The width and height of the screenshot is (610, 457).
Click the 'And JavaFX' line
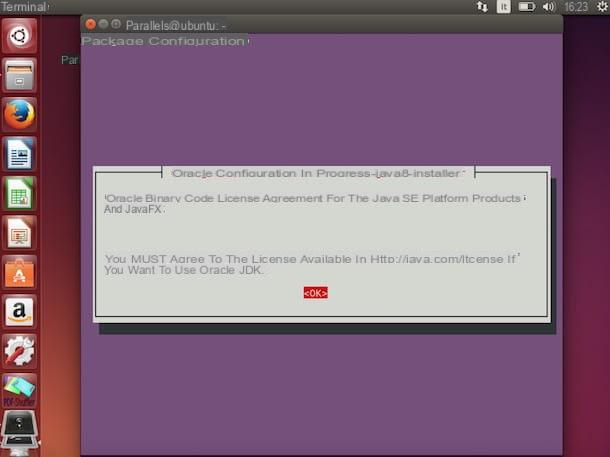(x=134, y=209)
